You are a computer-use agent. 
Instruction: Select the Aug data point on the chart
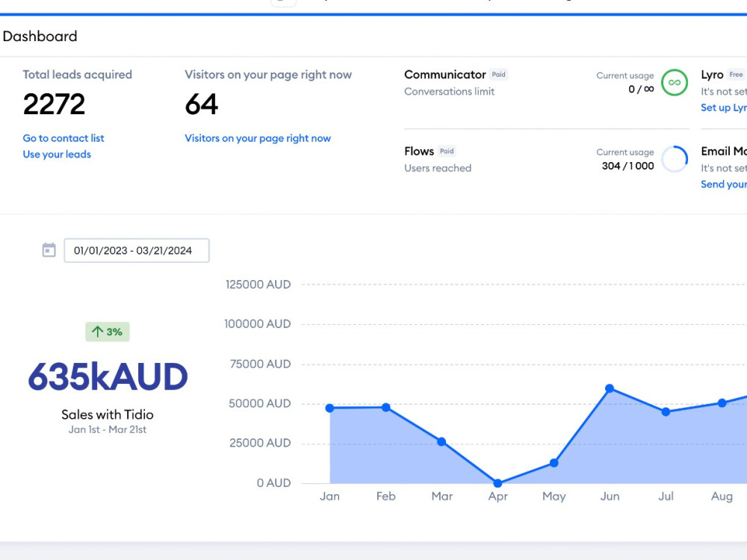coord(722,403)
